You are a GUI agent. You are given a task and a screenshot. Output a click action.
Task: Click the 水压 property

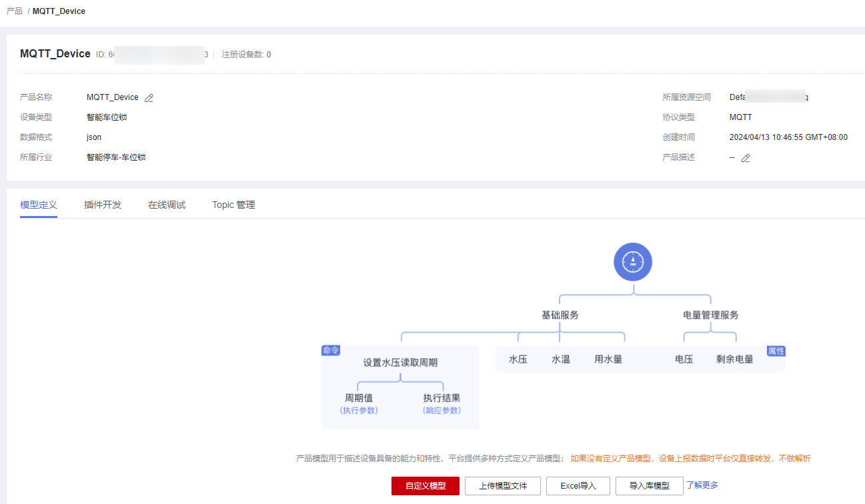pos(518,359)
